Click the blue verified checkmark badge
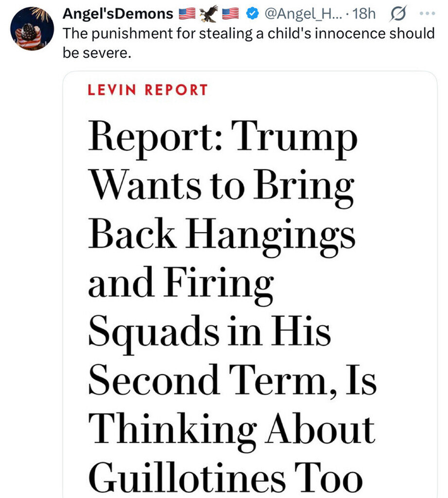Screen dimensions: 448x498 click(251, 14)
